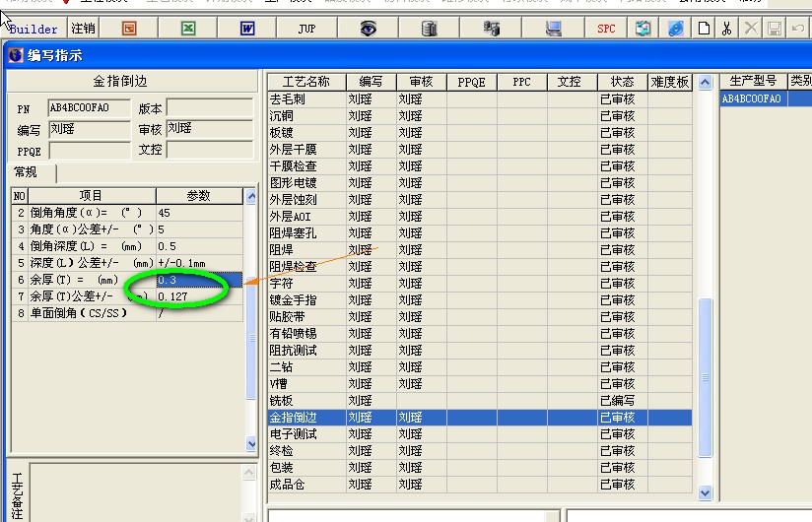This screenshot has height=522, width=812.
Task: Click the PPQE column header in process table
Action: click(x=471, y=82)
